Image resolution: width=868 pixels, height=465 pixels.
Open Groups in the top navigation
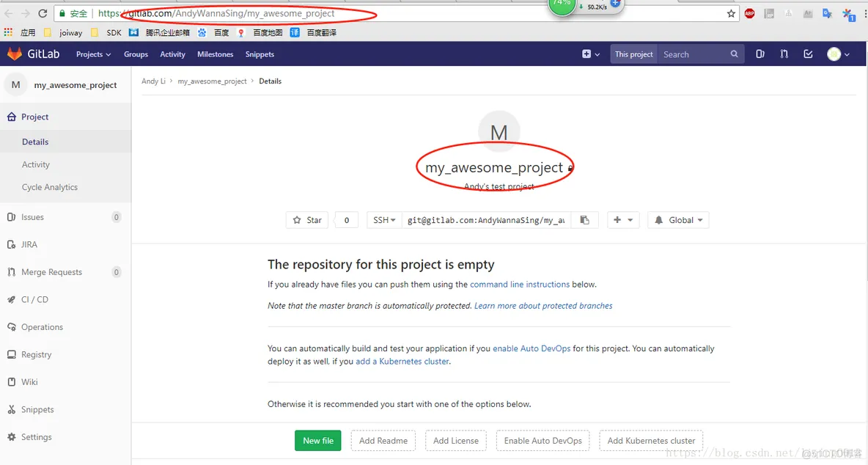pyautogui.click(x=136, y=54)
